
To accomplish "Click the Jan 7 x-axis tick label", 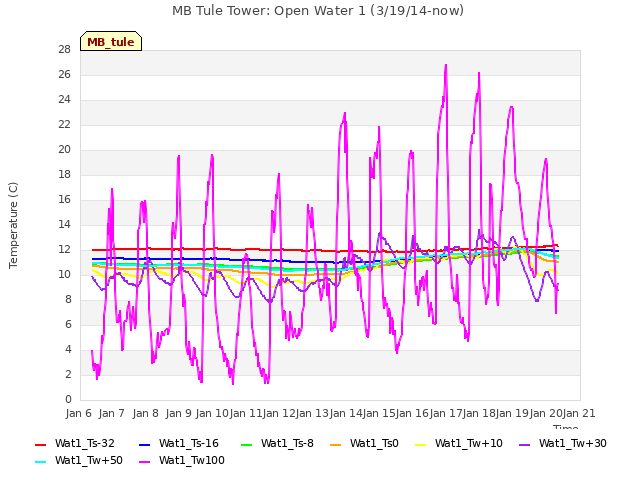I will 112,413.
